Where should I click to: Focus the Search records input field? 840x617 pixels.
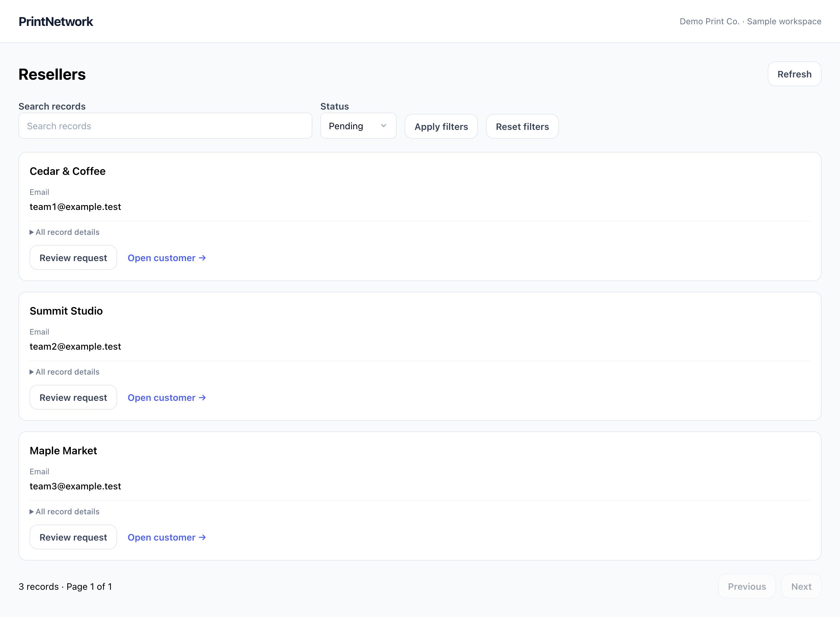click(x=165, y=126)
